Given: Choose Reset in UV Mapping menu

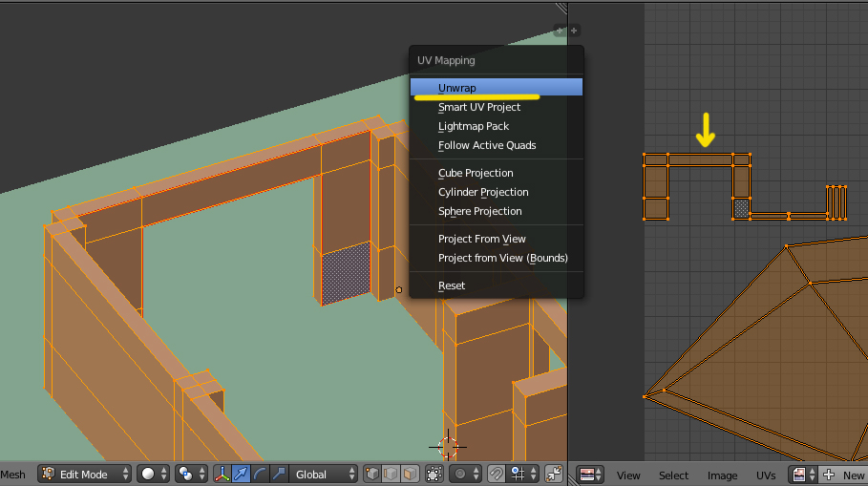Looking at the screenshot, I should pyautogui.click(x=496, y=285).
